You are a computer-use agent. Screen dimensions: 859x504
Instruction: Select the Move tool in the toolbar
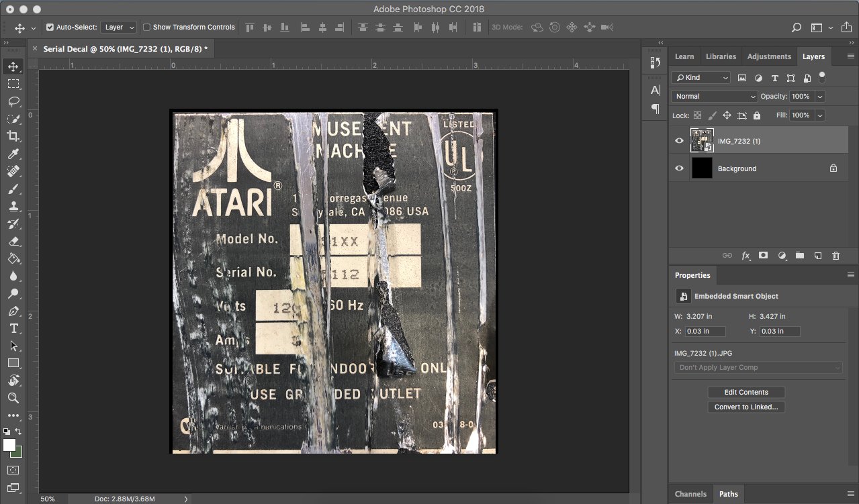point(13,66)
